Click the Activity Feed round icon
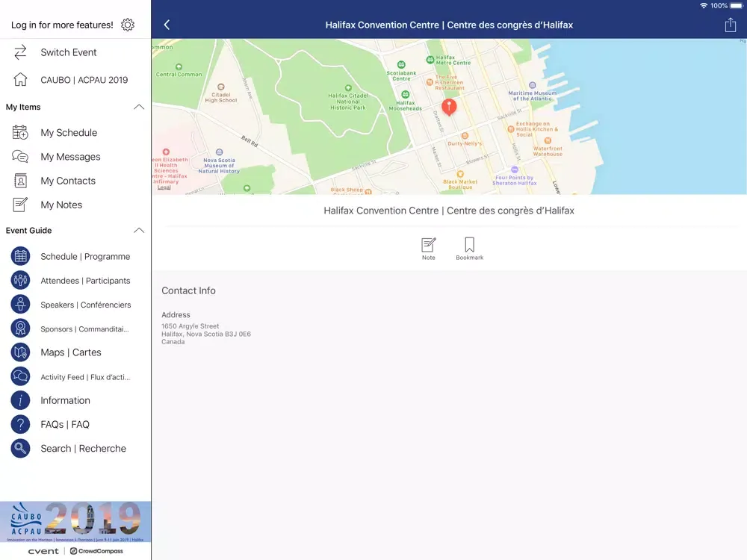The height and width of the screenshot is (560, 747). (x=20, y=376)
